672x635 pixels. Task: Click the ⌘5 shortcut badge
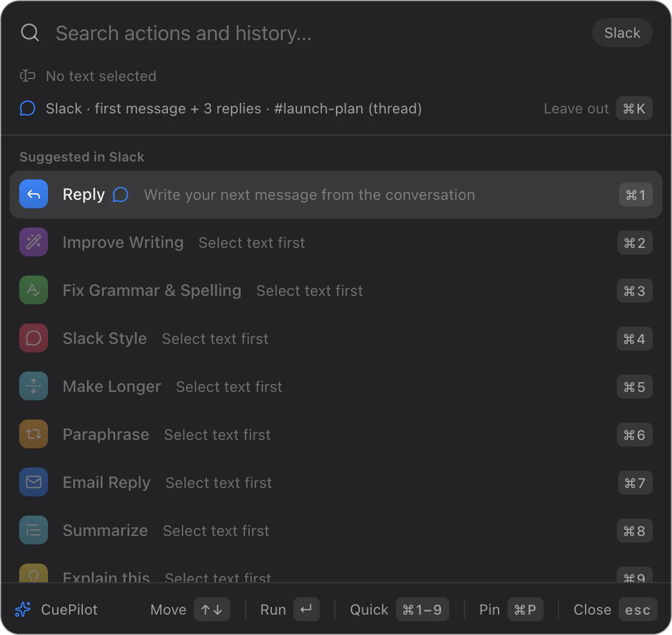(x=635, y=387)
